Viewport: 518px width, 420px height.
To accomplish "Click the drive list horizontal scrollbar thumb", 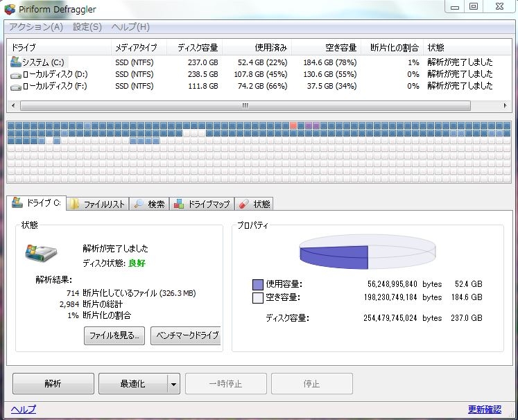I will pos(245,105).
